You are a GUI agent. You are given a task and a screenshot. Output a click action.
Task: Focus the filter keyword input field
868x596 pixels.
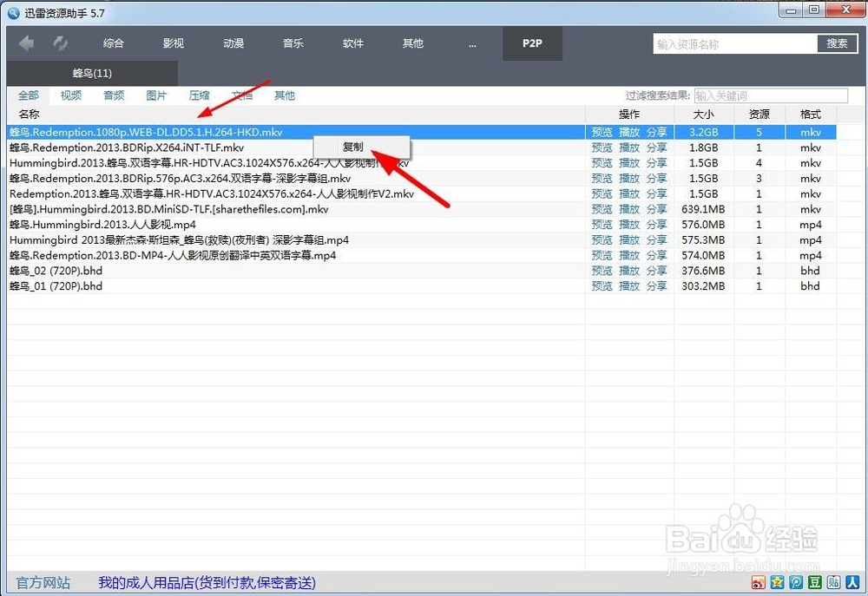[771, 95]
